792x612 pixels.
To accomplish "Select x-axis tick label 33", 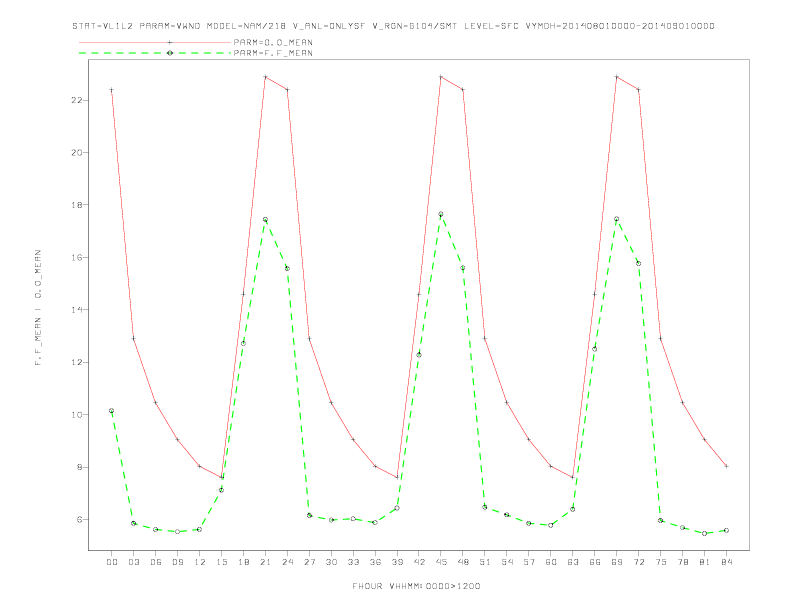I will tap(353, 562).
